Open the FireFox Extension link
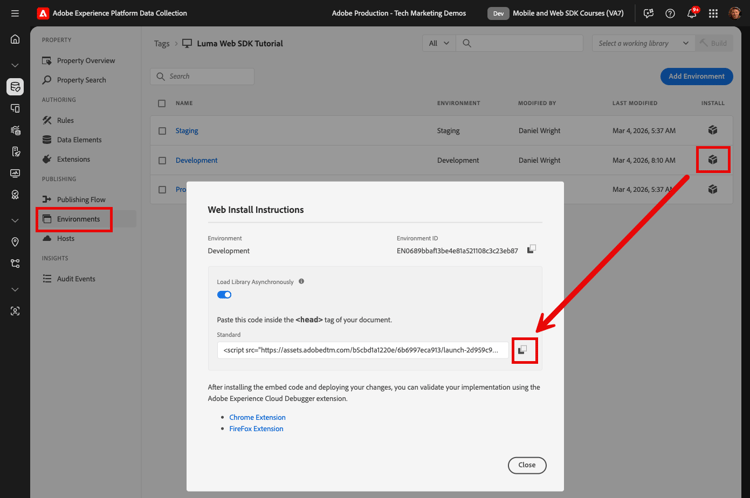This screenshot has height=498, width=750. pos(256,429)
